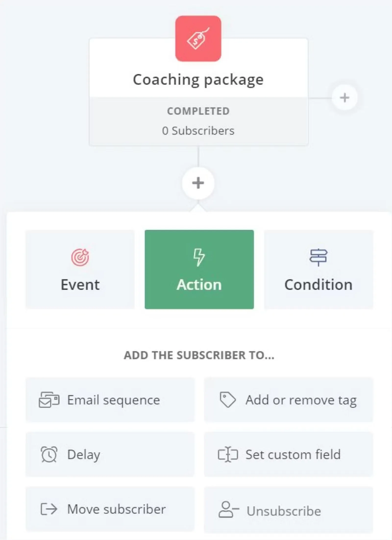Click the plus button below Coaching package

pyautogui.click(x=198, y=183)
